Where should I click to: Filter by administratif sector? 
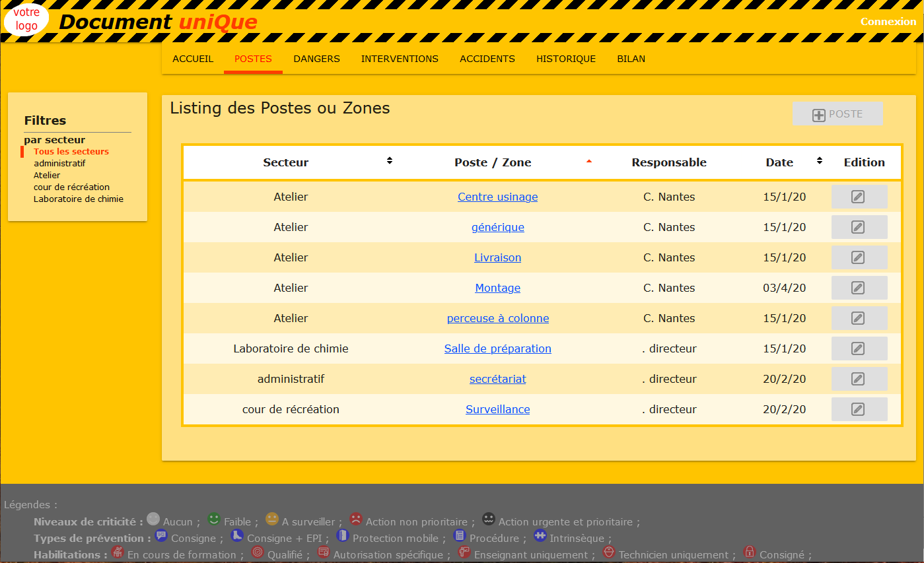tap(59, 163)
